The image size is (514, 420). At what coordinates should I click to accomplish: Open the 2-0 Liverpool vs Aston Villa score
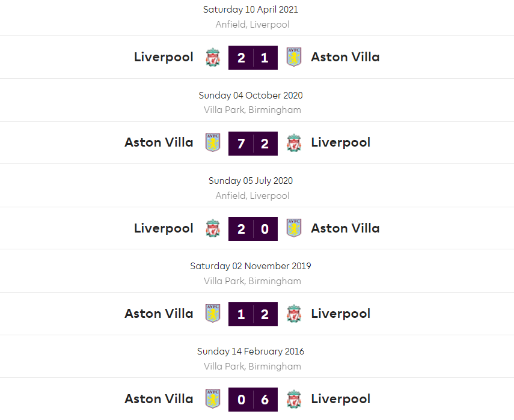[253, 228]
